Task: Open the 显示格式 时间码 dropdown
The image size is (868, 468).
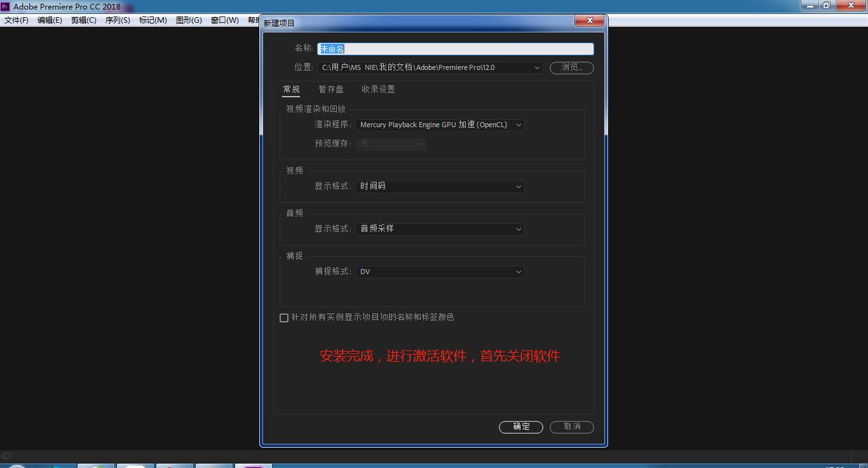Action: click(440, 186)
